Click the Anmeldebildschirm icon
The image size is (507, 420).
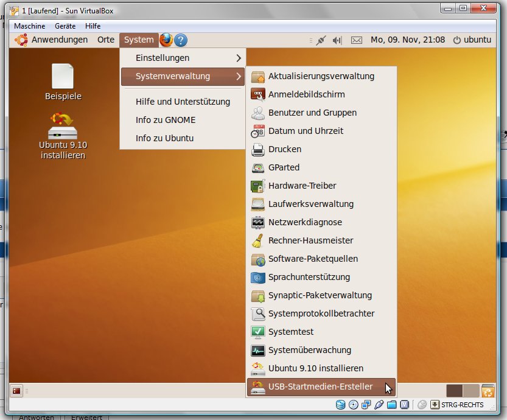(x=257, y=94)
